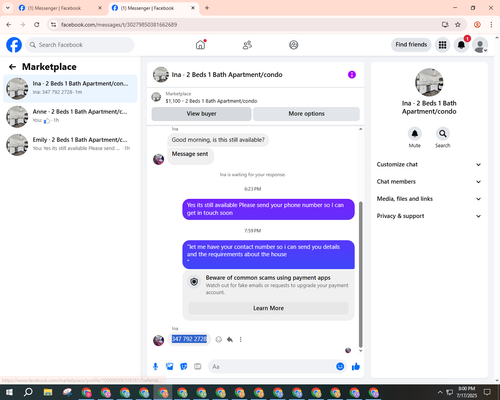Click the chat header Ina listing title

point(227,75)
